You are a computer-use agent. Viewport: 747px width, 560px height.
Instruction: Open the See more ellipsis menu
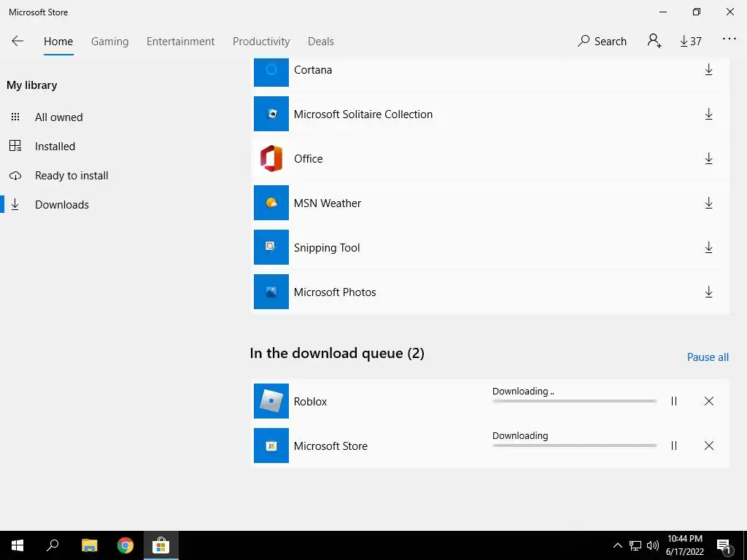point(729,39)
